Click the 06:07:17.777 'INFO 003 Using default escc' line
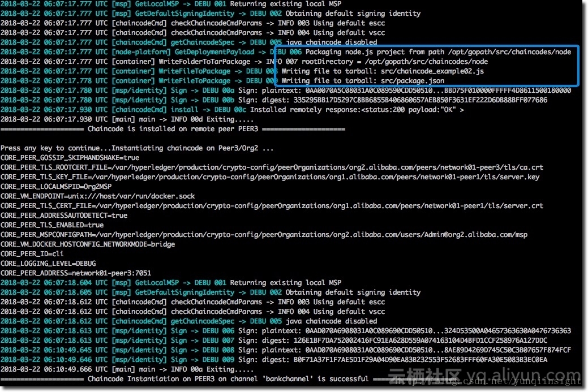 tap(193, 23)
